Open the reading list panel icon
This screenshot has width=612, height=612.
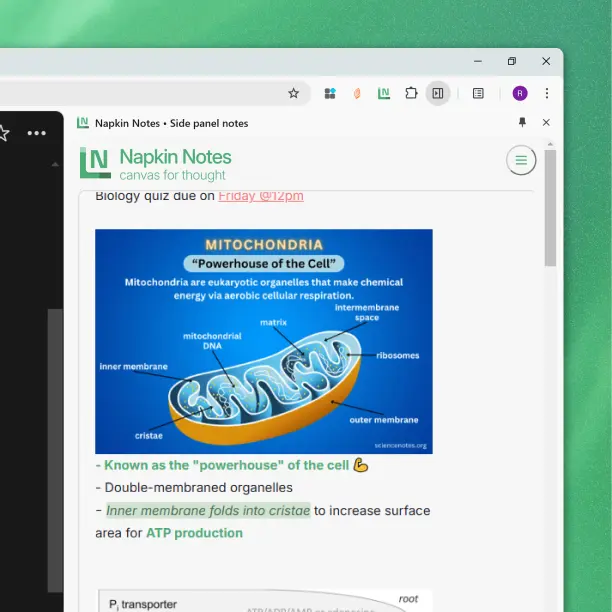pos(478,93)
